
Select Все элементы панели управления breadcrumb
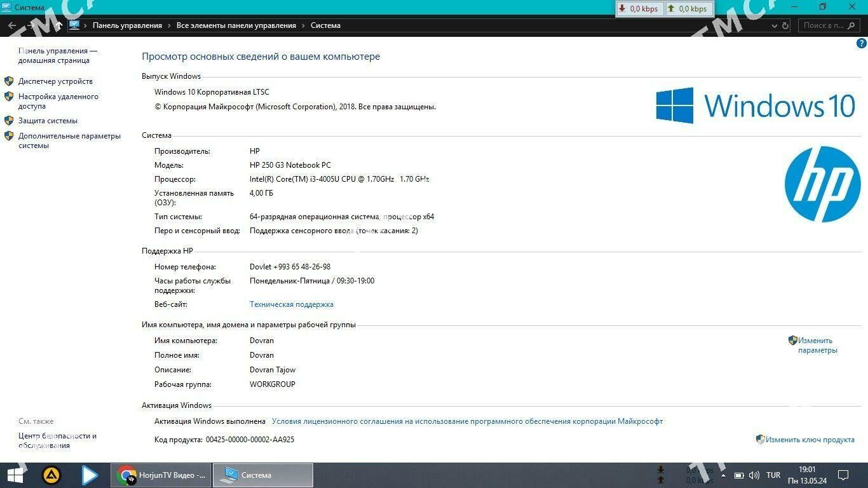tap(236, 25)
